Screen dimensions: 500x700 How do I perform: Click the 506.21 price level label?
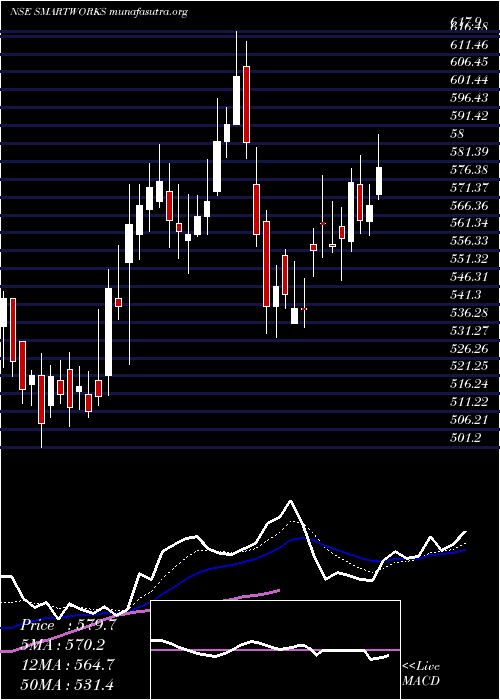pos(469,420)
